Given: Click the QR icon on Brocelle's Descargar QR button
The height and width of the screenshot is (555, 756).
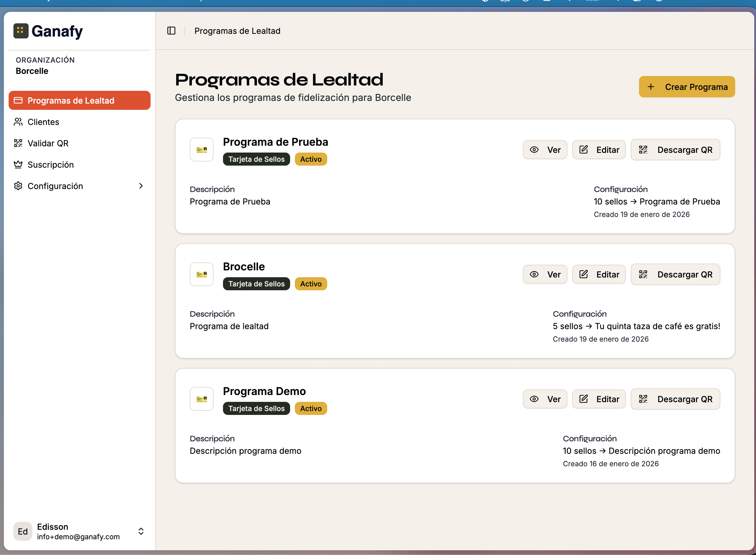Looking at the screenshot, I should [x=644, y=274].
